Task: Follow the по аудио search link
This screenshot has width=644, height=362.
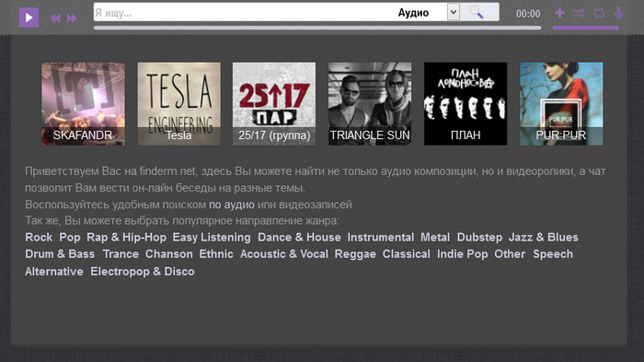Action: coord(232,204)
